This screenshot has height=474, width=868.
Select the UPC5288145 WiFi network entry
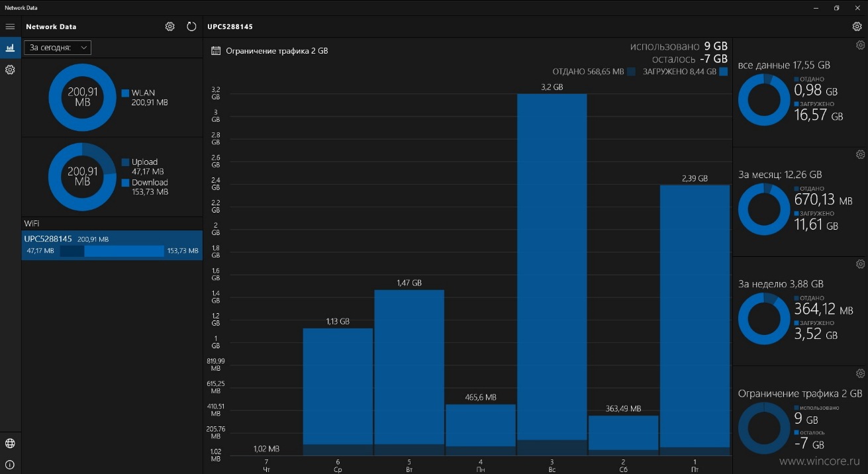point(112,245)
